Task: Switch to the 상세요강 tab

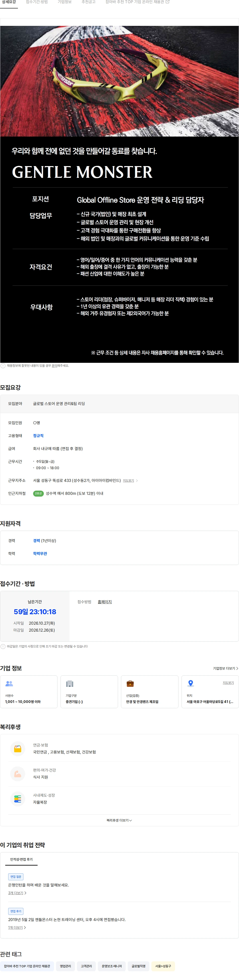Action: (9, 2)
